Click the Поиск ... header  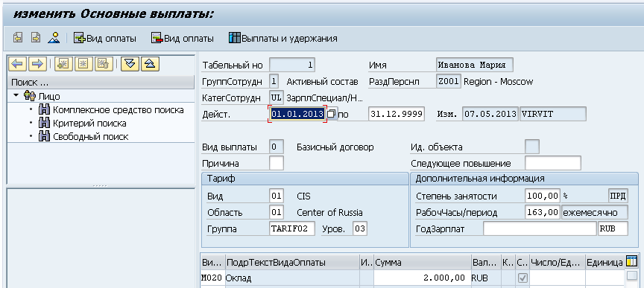pos(101,83)
